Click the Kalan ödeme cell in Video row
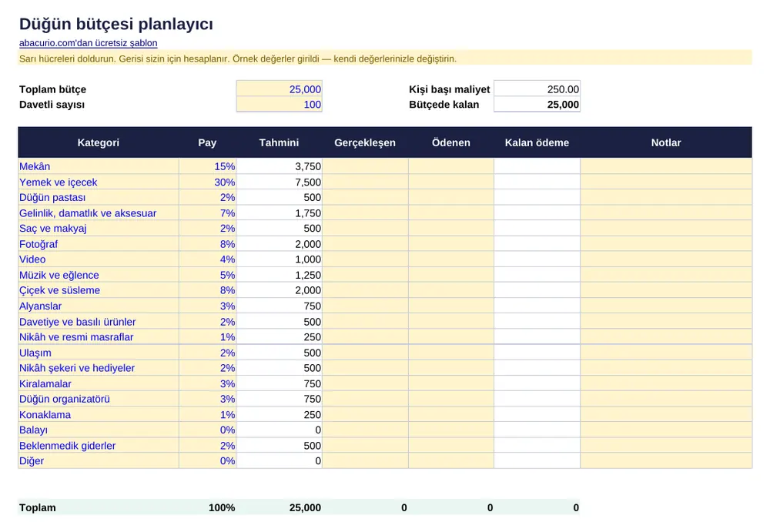The height and width of the screenshot is (532, 770). pyautogui.click(x=537, y=259)
